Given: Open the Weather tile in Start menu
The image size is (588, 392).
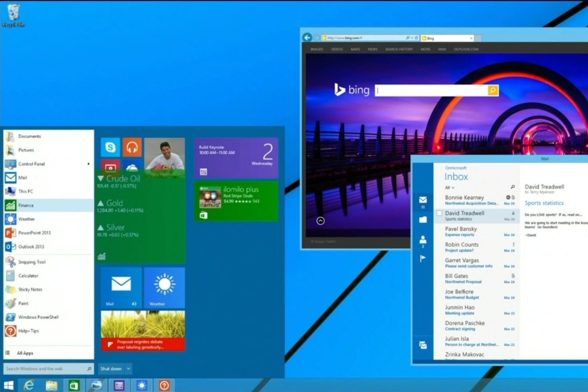Looking at the screenshot, I should (164, 288).
